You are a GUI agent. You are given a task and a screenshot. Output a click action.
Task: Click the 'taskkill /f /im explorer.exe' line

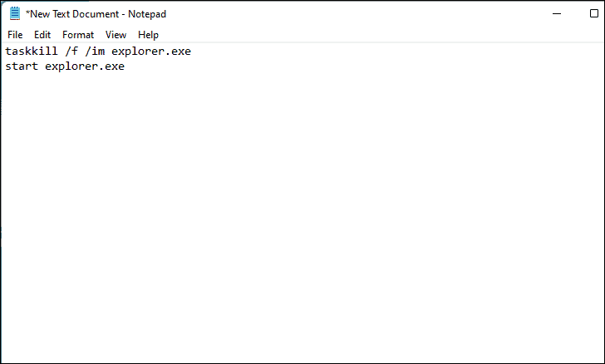pyautogui.click(x=98, y=52)
